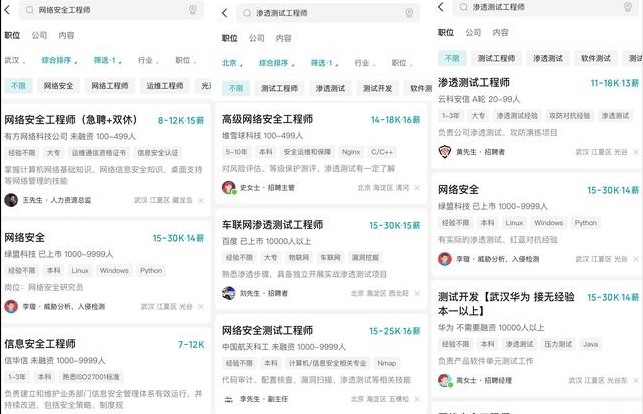This screenshot has height=414, width=643.
Task: Tap the icon inside 网络安全工程师 search box's right end
Action: pos(193,10)
